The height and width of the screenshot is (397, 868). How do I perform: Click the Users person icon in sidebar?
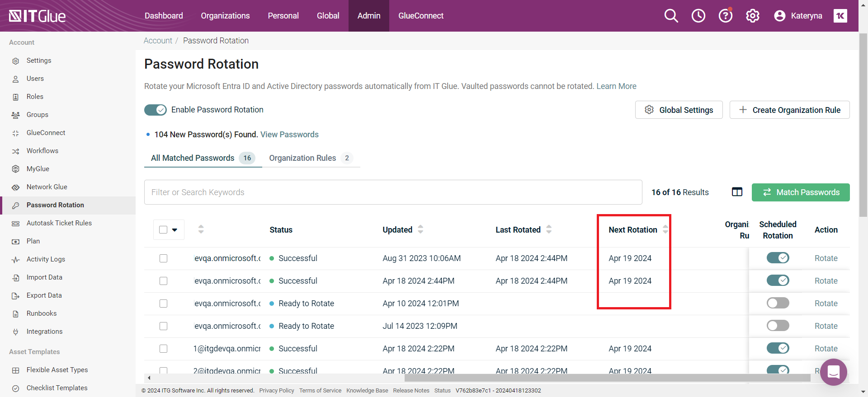(x=16, y=79)
